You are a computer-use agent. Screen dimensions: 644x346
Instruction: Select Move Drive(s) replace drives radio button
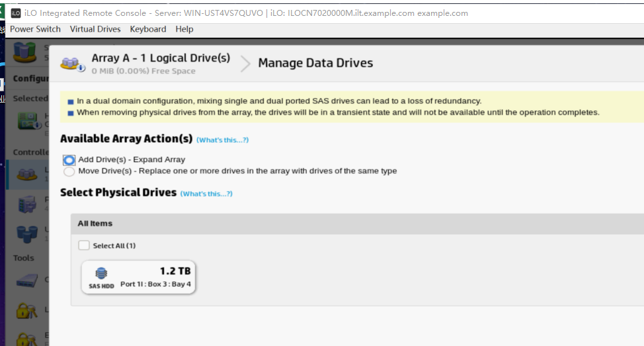tap(69, 171)
